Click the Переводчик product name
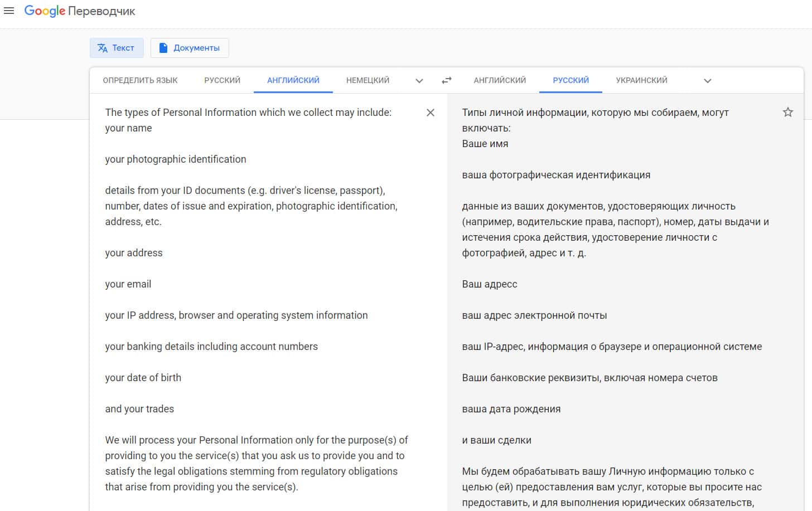Screen dimensions: 812x511 tap(101, 11)
